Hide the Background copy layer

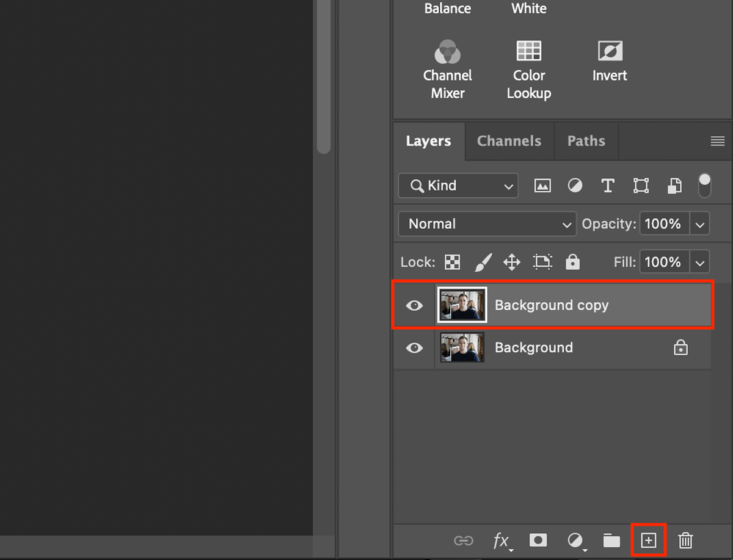tap(414, 305)
